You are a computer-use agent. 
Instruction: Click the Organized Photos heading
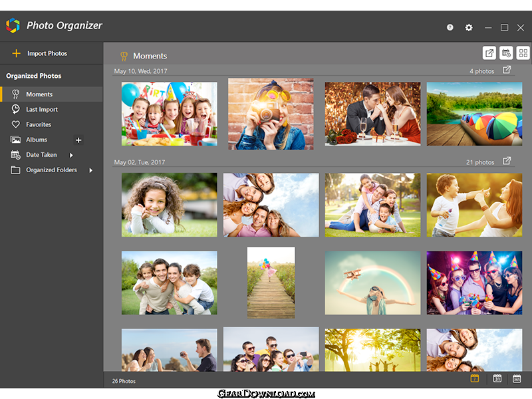pos(34,76)
